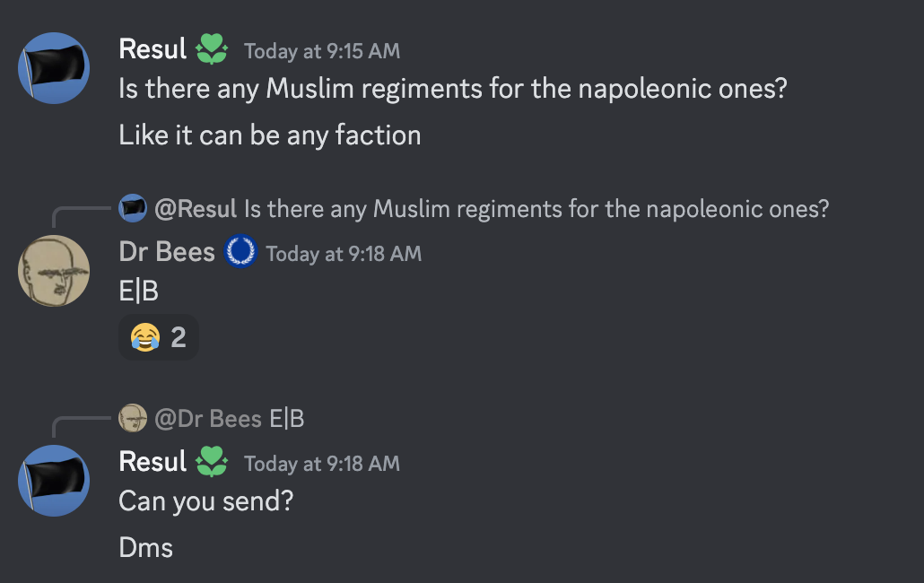Click the blue laurel badge next to Dr Bees
The width and height of the screenshot is (924, 583).
240,252
